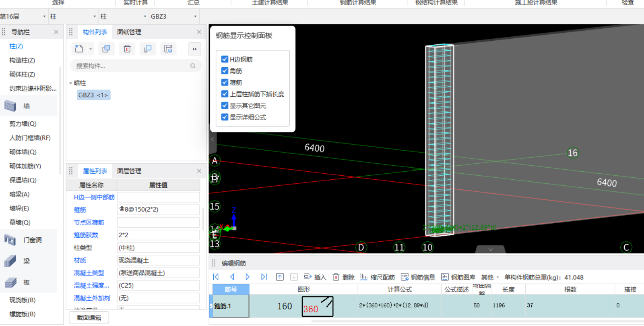The width and height of the screenshot is (644, 326).
Task: Jump to first rebar row
Action: (216, 277)
